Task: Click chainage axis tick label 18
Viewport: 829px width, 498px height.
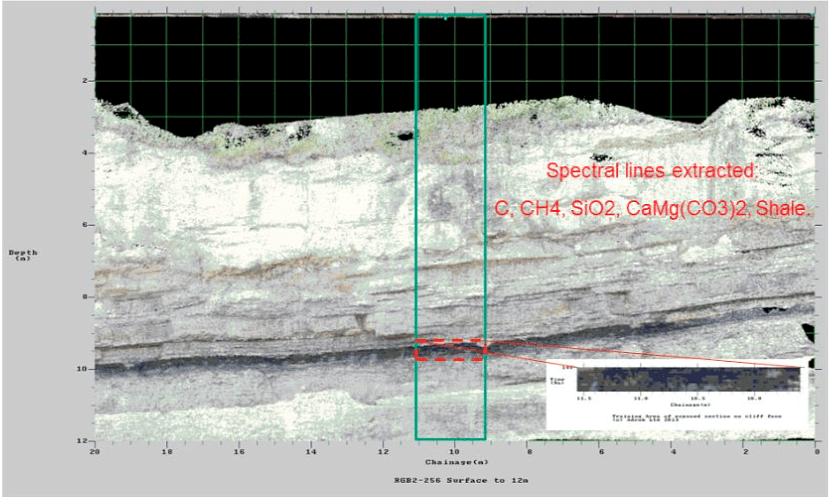Action: coord(167,452)
